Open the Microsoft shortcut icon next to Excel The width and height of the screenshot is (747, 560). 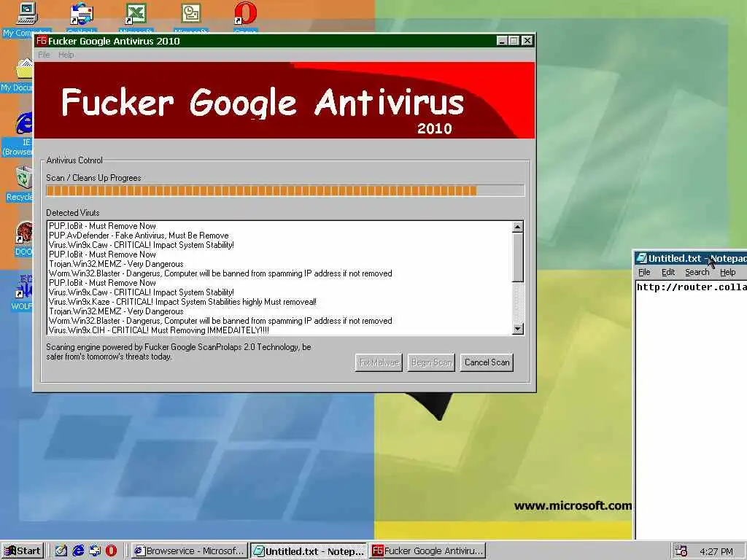(191, 15)
